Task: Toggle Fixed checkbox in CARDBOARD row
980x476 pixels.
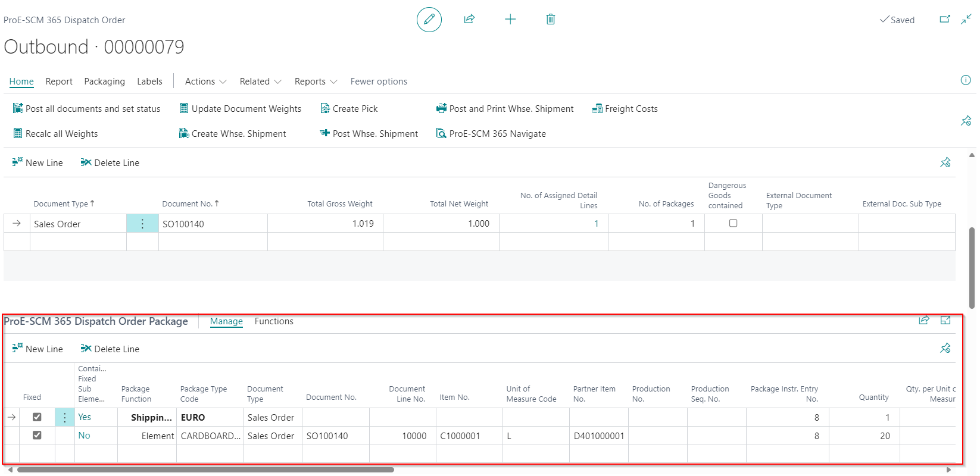Action: (37, 436)
